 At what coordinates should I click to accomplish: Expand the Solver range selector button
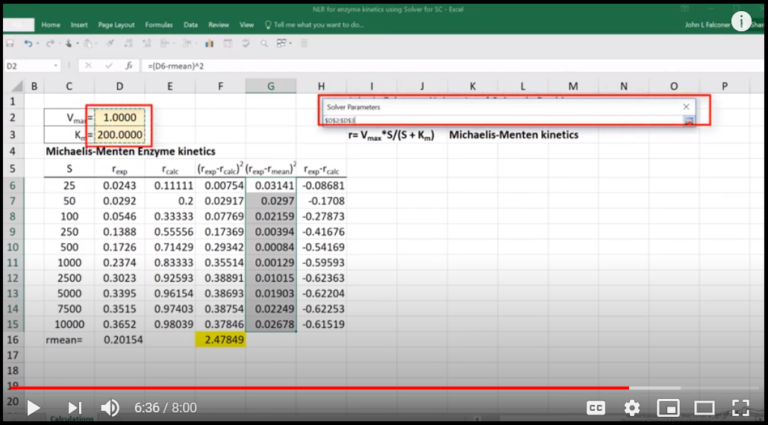(x=688, y=120)
